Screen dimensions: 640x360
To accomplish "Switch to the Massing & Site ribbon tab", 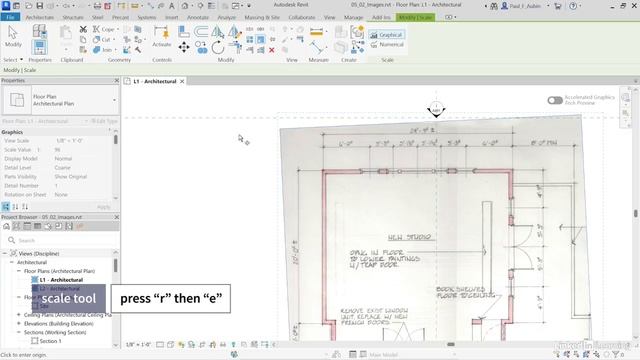I will point(262,18).
